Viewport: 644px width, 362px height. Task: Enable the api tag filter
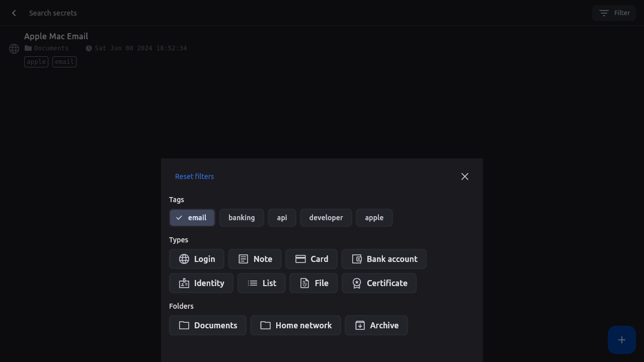[282, 218]
